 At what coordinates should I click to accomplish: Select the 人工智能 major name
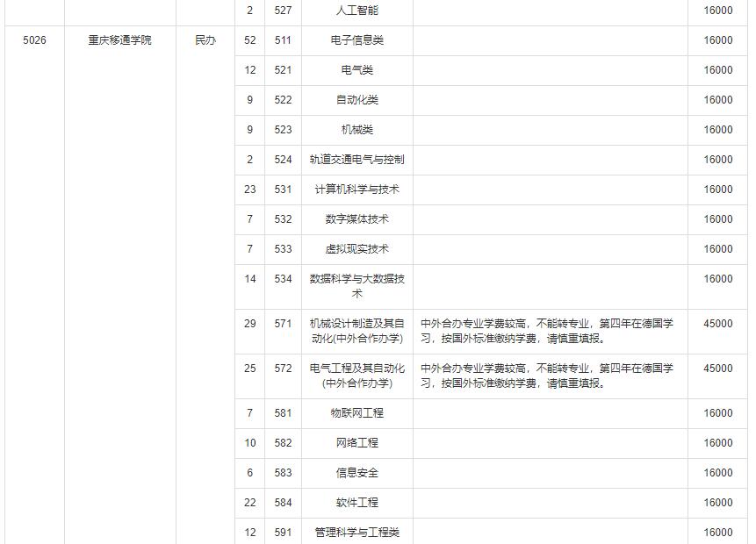356,11
